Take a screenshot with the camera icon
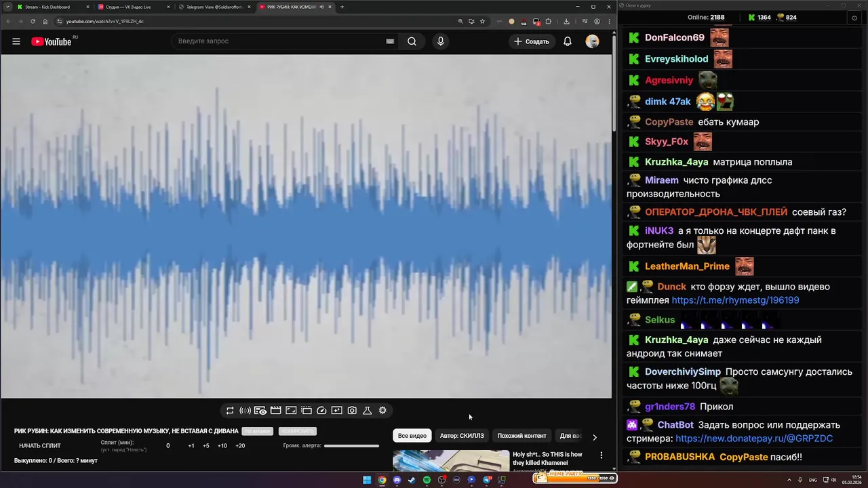The image size is (868, 488). point(352,411)
